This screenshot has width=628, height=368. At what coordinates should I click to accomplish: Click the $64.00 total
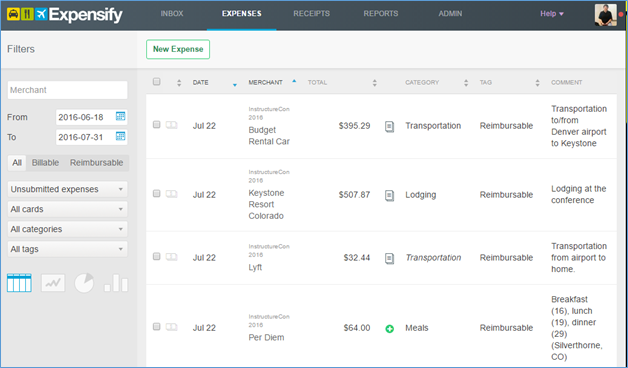coord(357,328)
